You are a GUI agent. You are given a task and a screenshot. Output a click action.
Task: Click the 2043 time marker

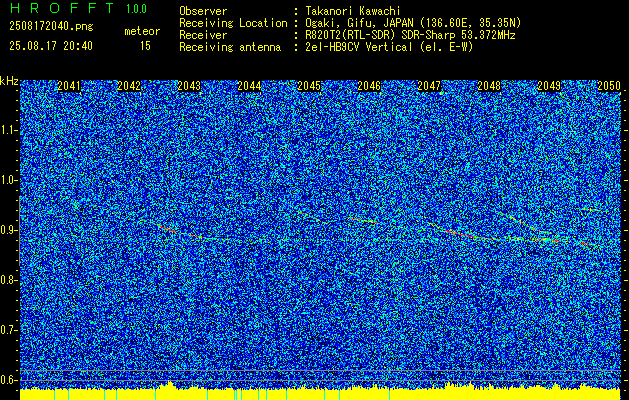click(189, 86)
